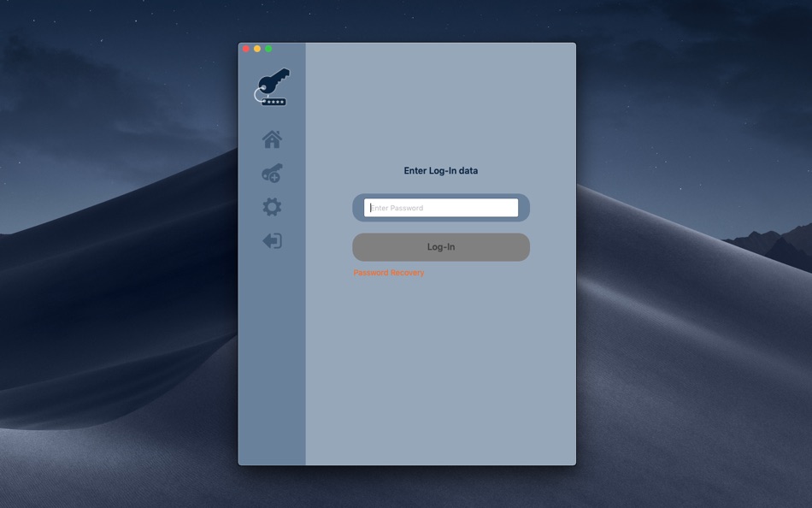The image size is (812, 508).
Task: Click the Log-In button
Action: 441,247
